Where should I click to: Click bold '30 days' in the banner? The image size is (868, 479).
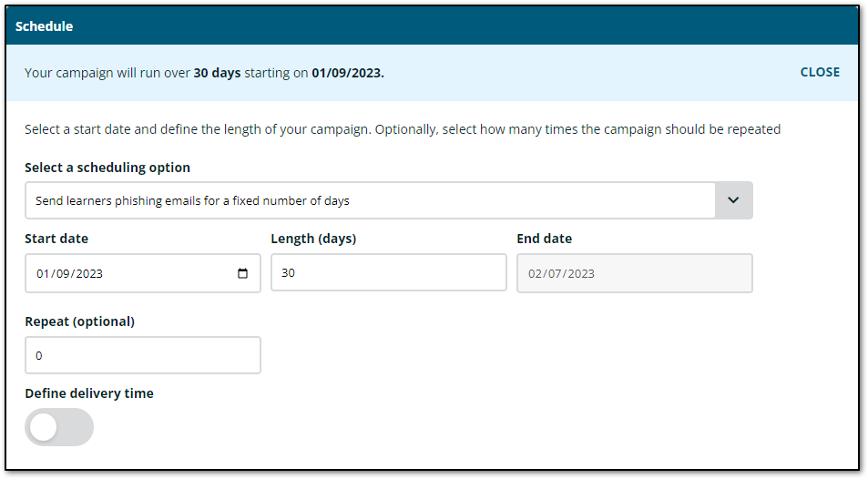(x=217, y=73)
